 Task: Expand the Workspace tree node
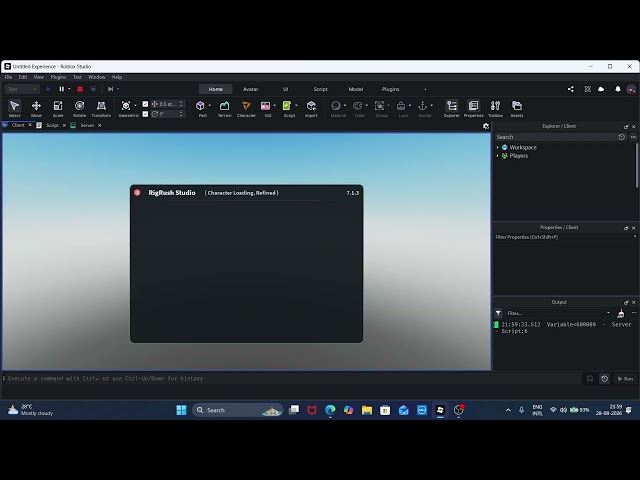(498, 147)
